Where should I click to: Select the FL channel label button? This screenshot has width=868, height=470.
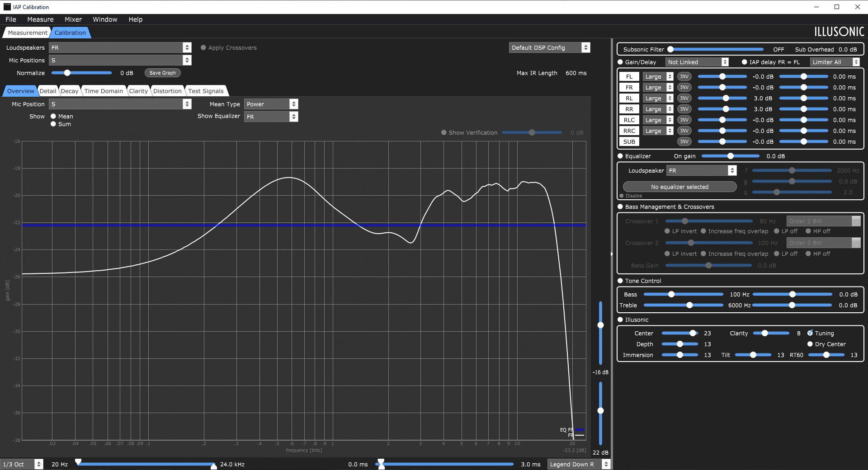pyautogui.click(x=629, y=76)
